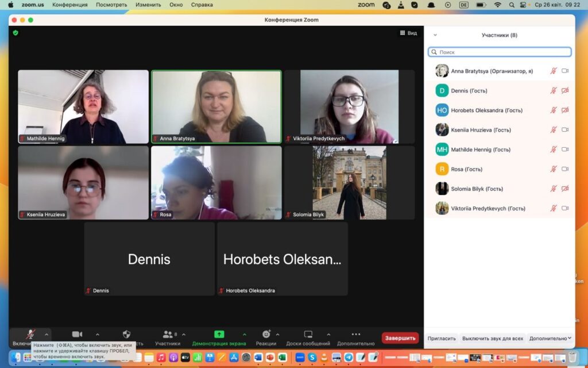Open the Реакции reactions icon
The image size is (588, 368).
tap(266, 334)
